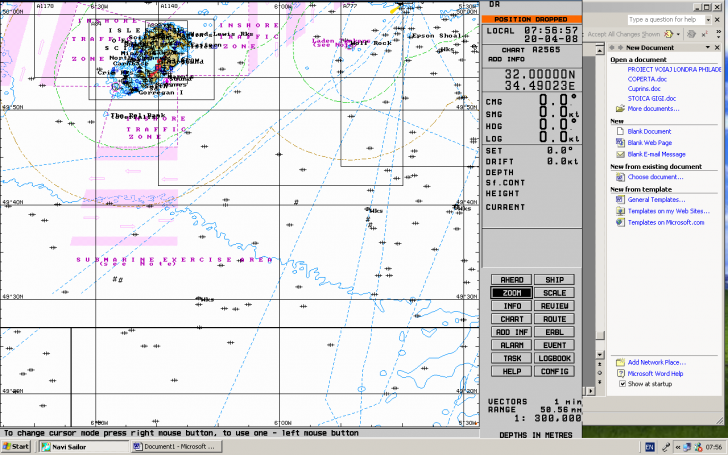Open the COPERTA.doc recent document link
728x455 pixels.
(x=649, y=79)
